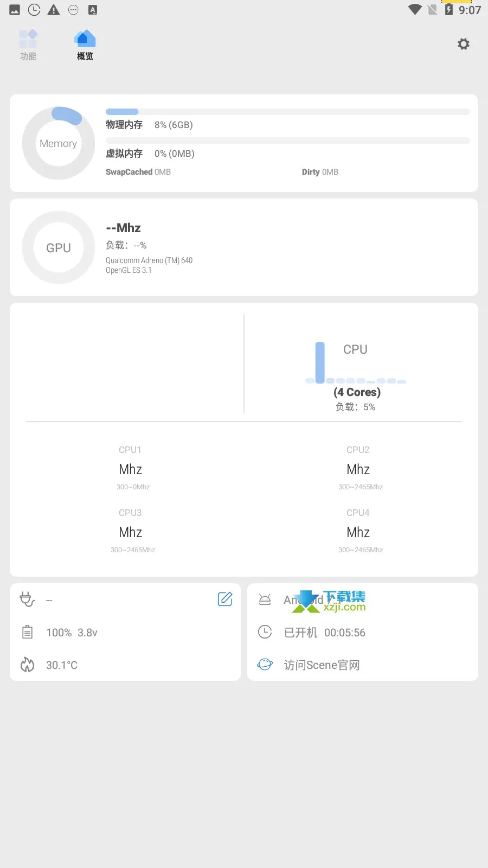Tap the Android robot icon
The width and height of the screenshot is (488, 868).
(x=265, y=599)
